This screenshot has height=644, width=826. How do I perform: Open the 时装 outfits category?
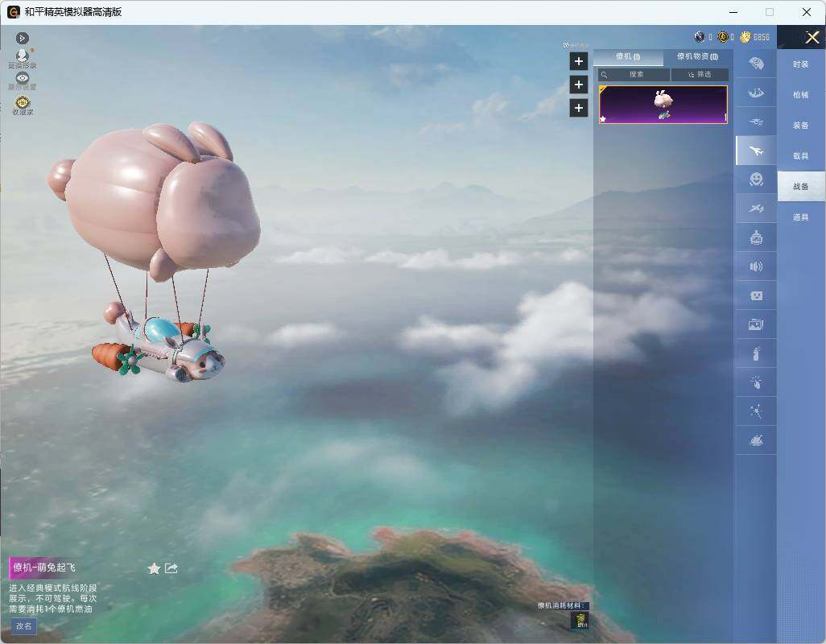click(x=801, y=64)
